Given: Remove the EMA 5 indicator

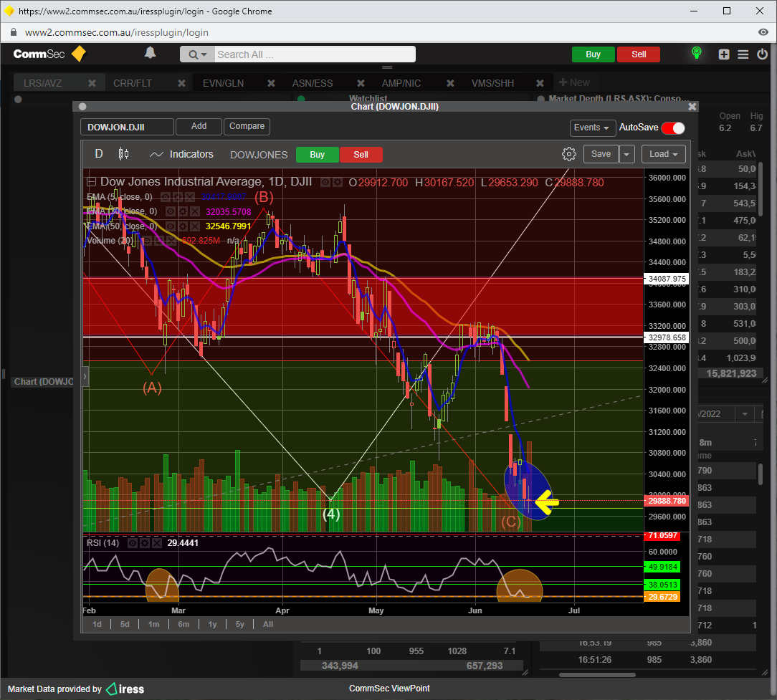Looking at the screenshot, I should click(x=190, y=197).
